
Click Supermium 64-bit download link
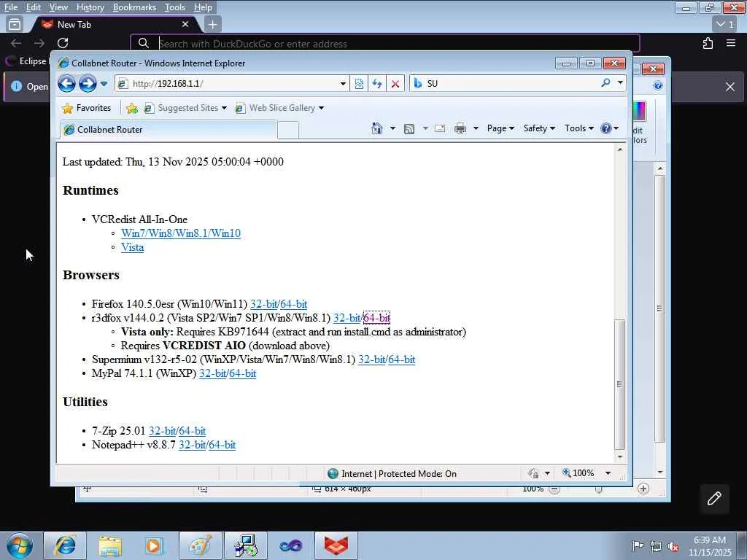402,359
